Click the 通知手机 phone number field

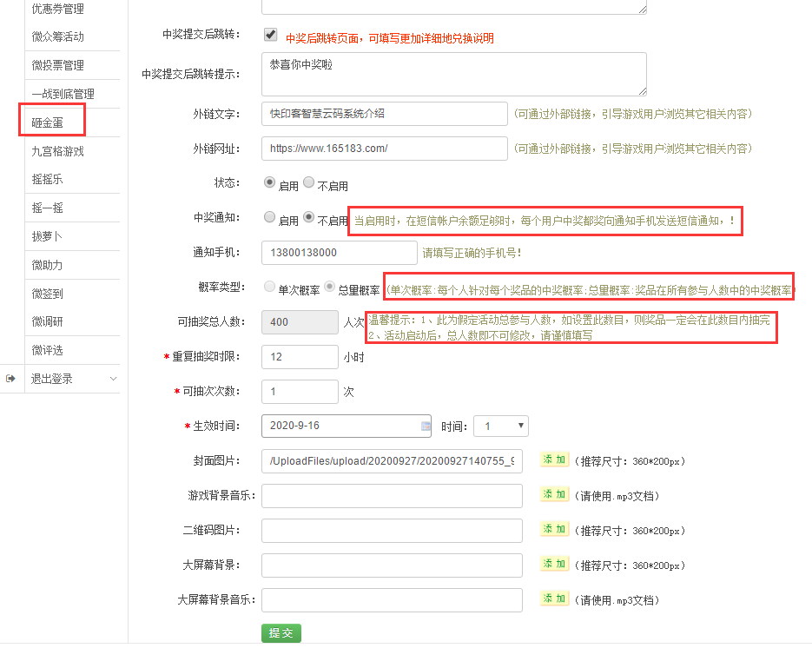[x=339, y=253]
